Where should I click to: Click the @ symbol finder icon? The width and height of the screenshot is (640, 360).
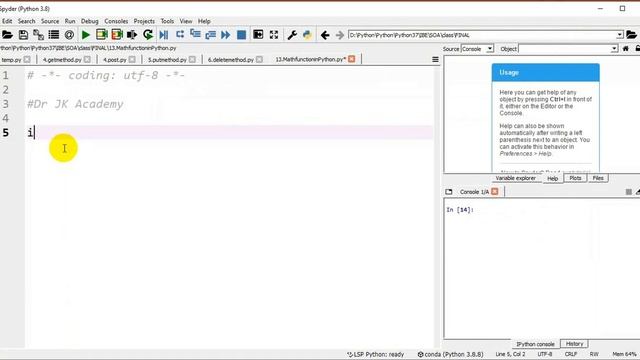pos(69,35)
